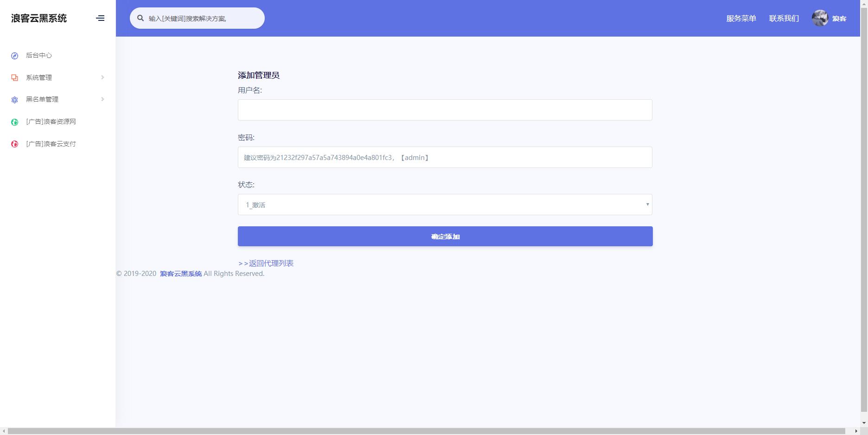Image resolution: width=868 pixels, height=435 pixels.
Task: Click the search magnifier icon
Action: [x=140, y=18]
